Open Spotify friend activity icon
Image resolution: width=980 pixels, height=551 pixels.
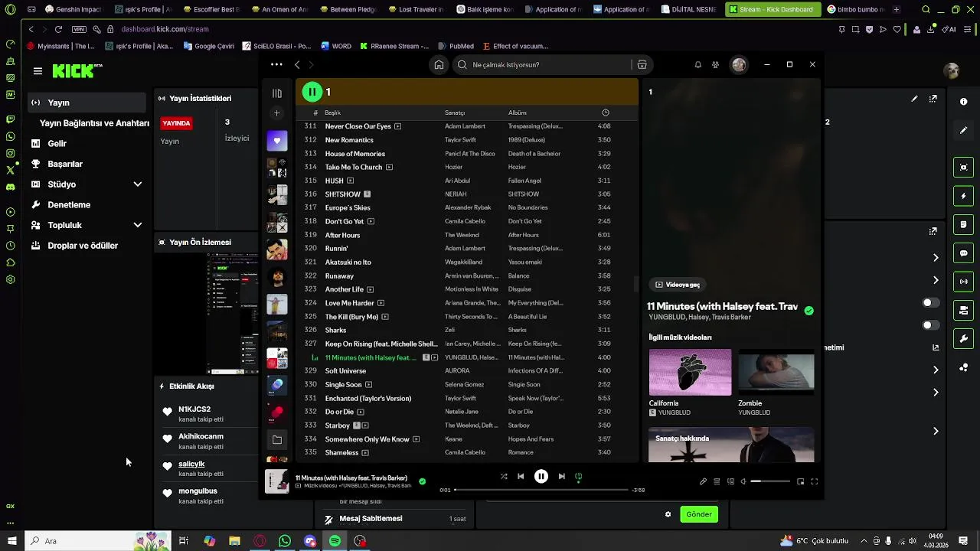coord(715,65)
